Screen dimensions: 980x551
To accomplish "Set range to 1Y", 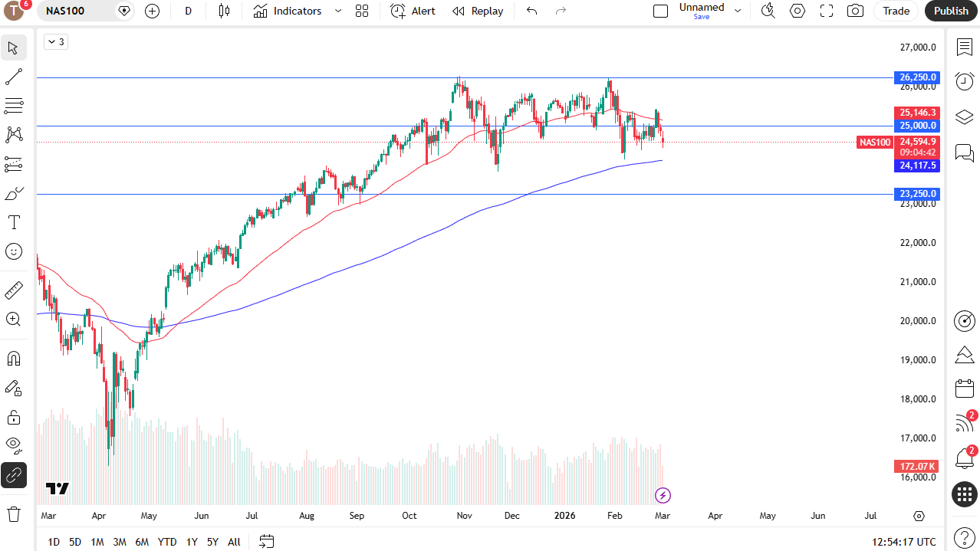I will point(192,542).
